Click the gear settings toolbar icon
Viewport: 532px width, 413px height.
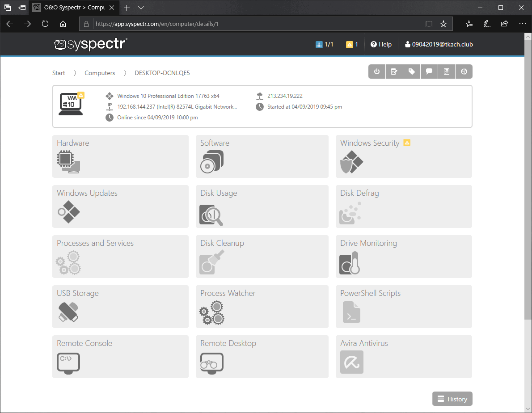[x=464, y=72]
